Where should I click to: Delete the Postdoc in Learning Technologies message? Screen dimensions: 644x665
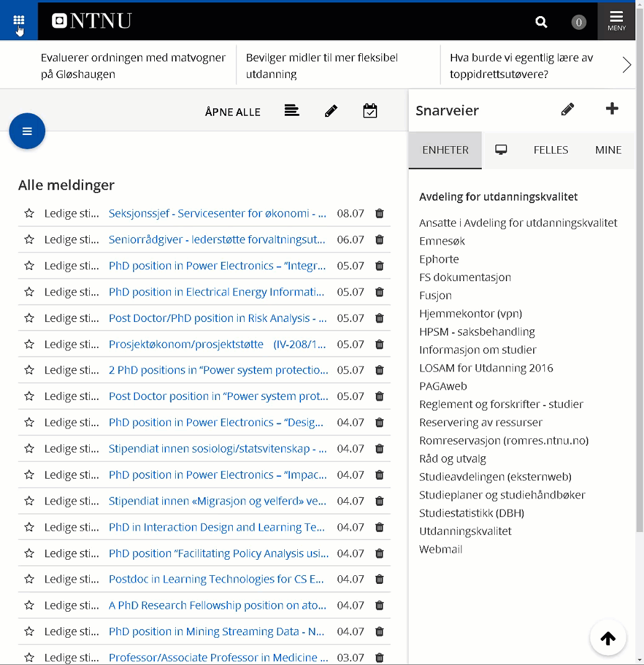(x=379, y=579)
